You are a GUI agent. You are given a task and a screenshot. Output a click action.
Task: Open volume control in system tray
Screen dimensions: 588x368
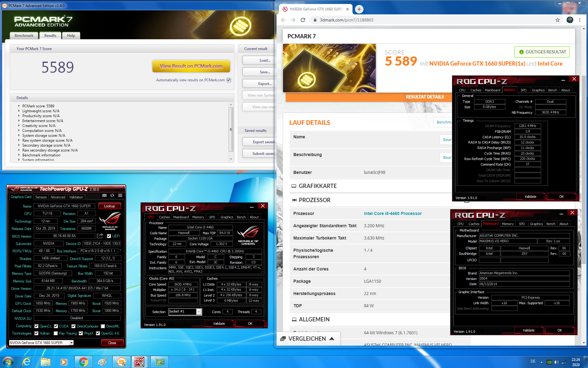click(556, 362)
